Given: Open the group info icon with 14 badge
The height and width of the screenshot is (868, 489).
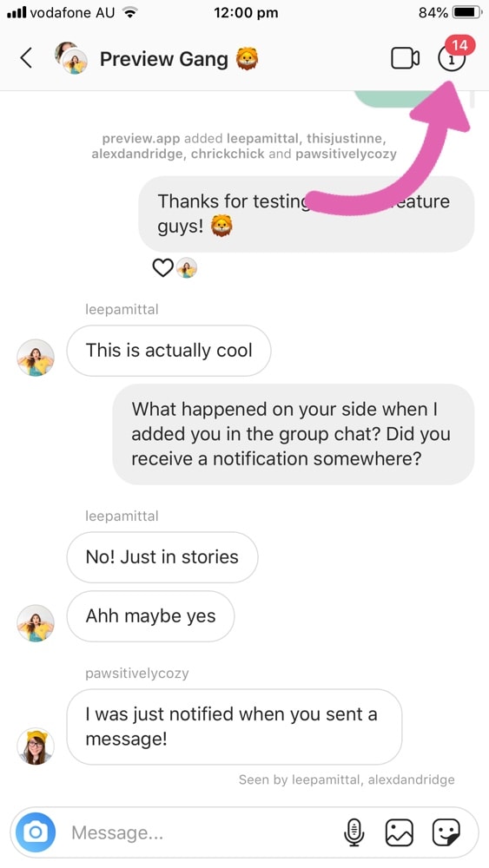Looking at the screenshot, I should (x=453, y=56).
